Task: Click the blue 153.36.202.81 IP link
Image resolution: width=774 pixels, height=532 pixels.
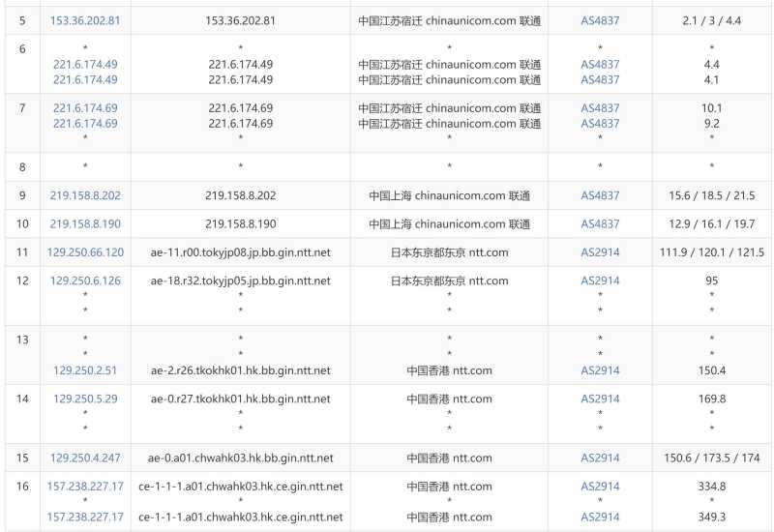Action: (85, 20)
